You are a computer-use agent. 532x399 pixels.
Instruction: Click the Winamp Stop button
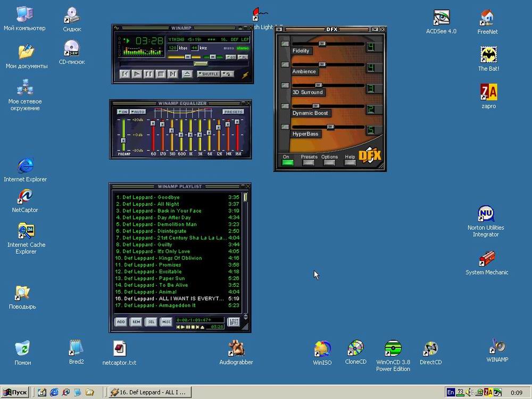click(161, 73)
